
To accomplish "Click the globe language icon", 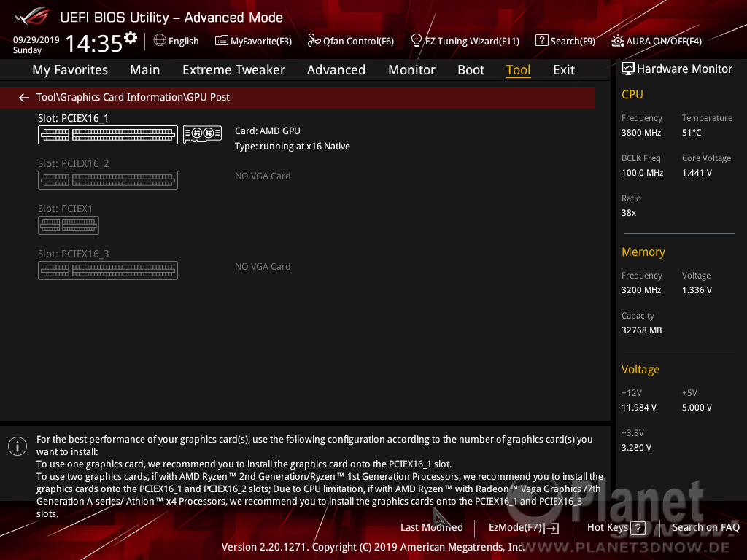I will (x=160, y=41).
